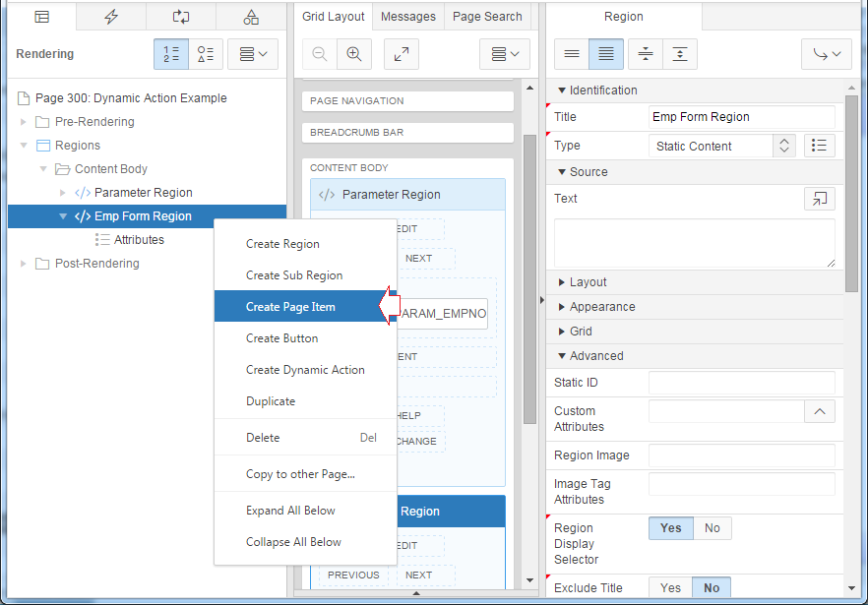Open the Shared Components shapes tab
The height and width of the screenshot is (606, 868).
[251, 17]
